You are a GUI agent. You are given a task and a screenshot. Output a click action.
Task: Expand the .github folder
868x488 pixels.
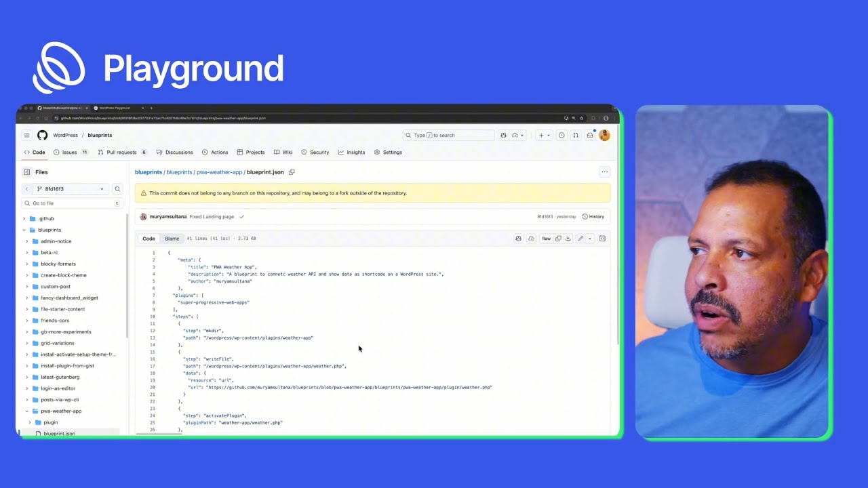coord(24,218)
